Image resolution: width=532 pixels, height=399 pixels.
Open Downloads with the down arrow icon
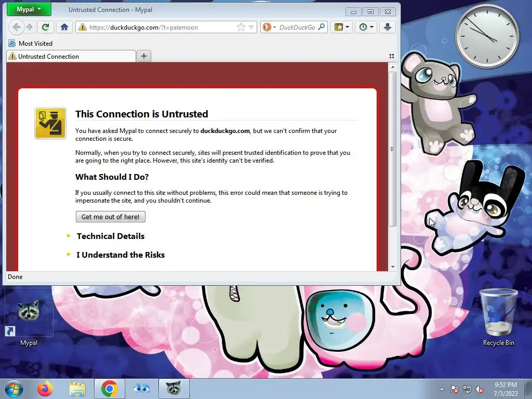click(388, 27)
